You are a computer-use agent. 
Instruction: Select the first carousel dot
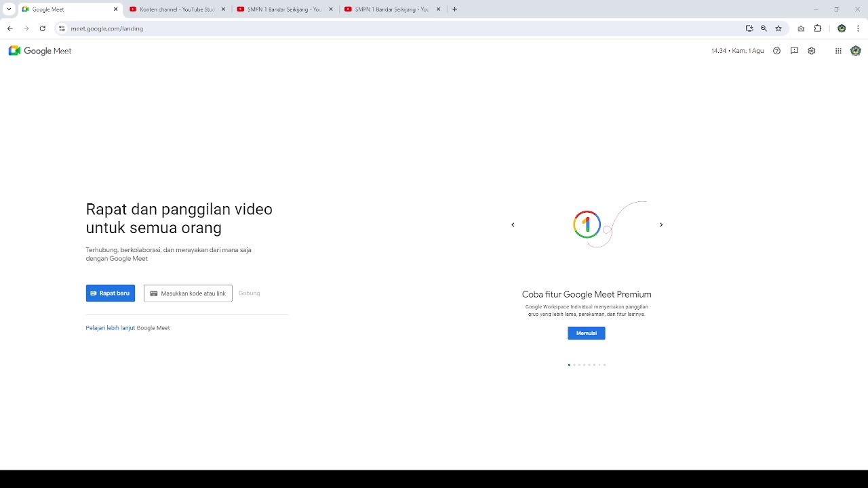(569, 365)
